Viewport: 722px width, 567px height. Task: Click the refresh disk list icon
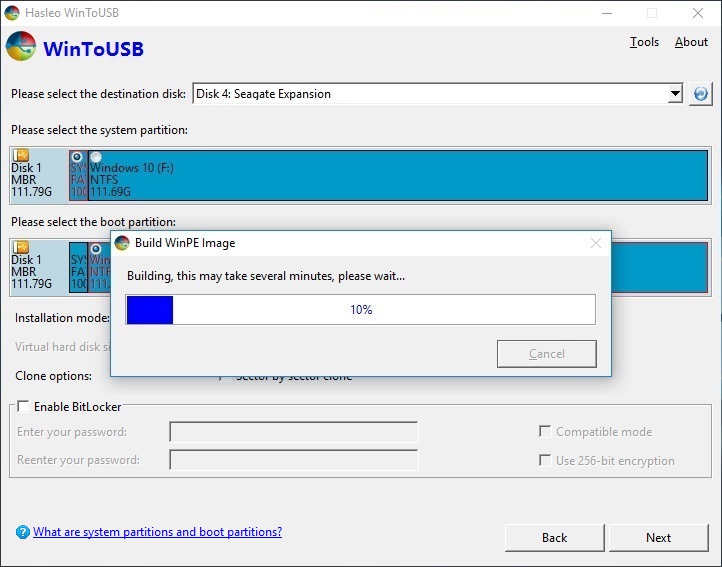pos(700,94)
